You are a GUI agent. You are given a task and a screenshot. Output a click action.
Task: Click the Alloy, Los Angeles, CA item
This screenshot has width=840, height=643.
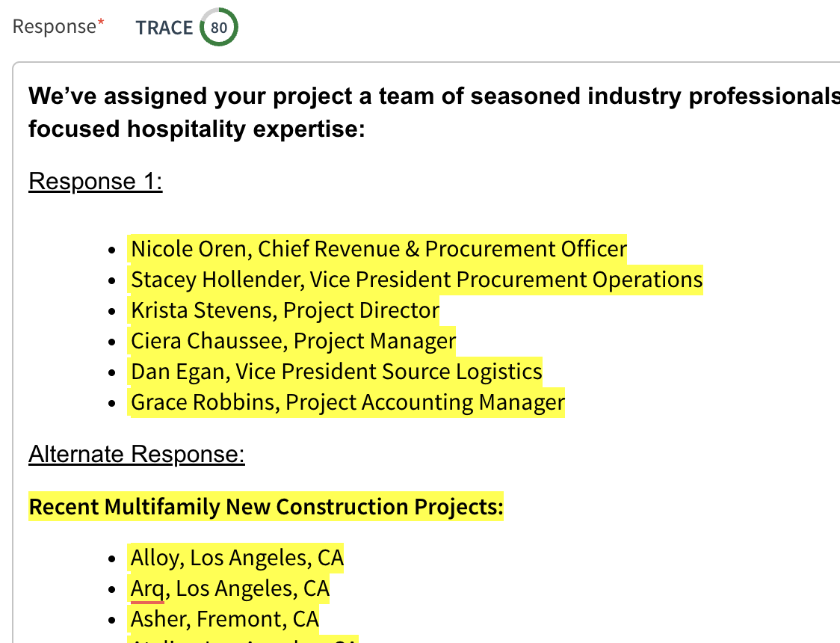click(238, 558)
